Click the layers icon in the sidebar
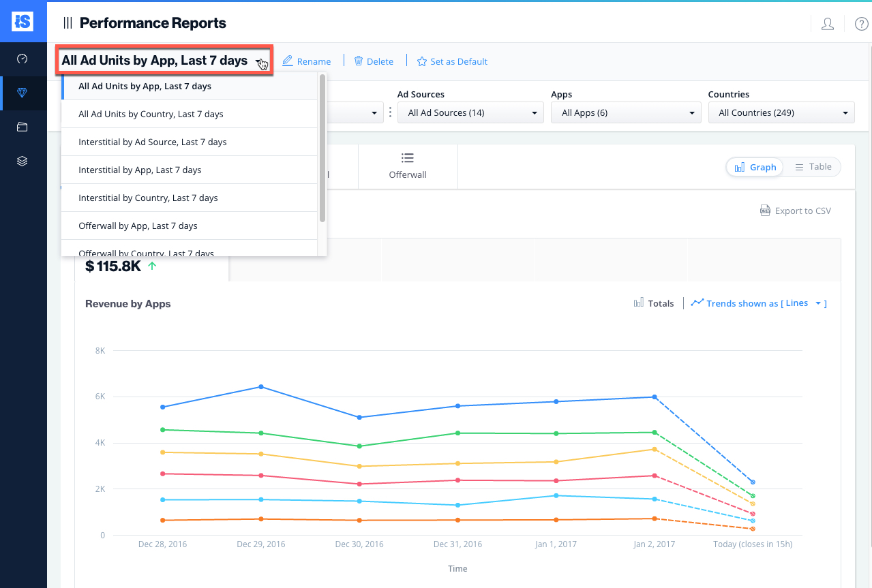Image resolution: width=872 pixels, height=588 pixels. point(23,161)
